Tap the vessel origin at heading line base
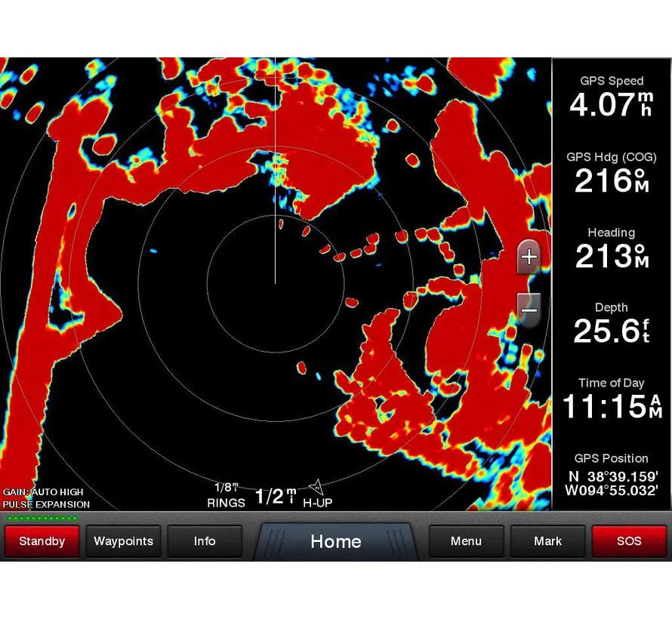The width and height of the screenshot is (672, 619). [x=275, y=283]
